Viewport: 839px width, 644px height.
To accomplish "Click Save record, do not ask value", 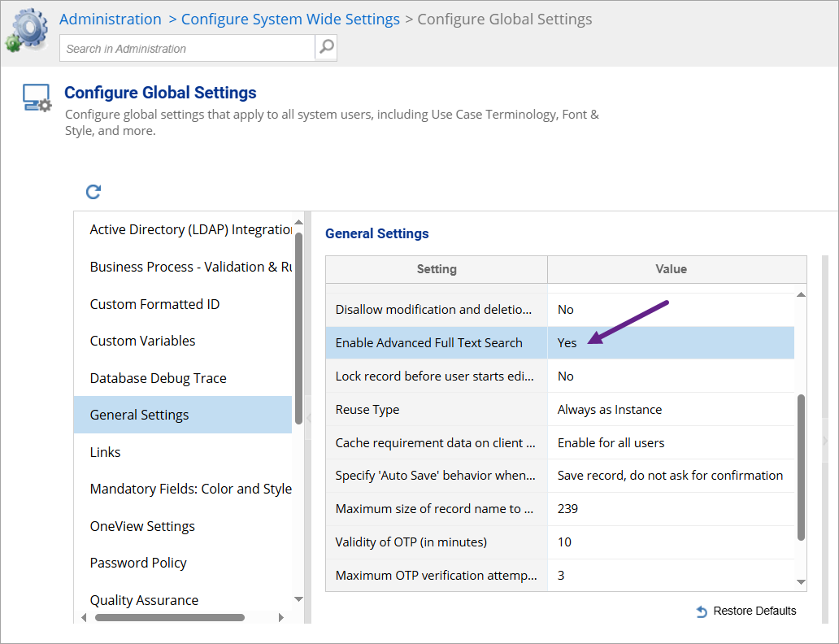I will (670, 476).
